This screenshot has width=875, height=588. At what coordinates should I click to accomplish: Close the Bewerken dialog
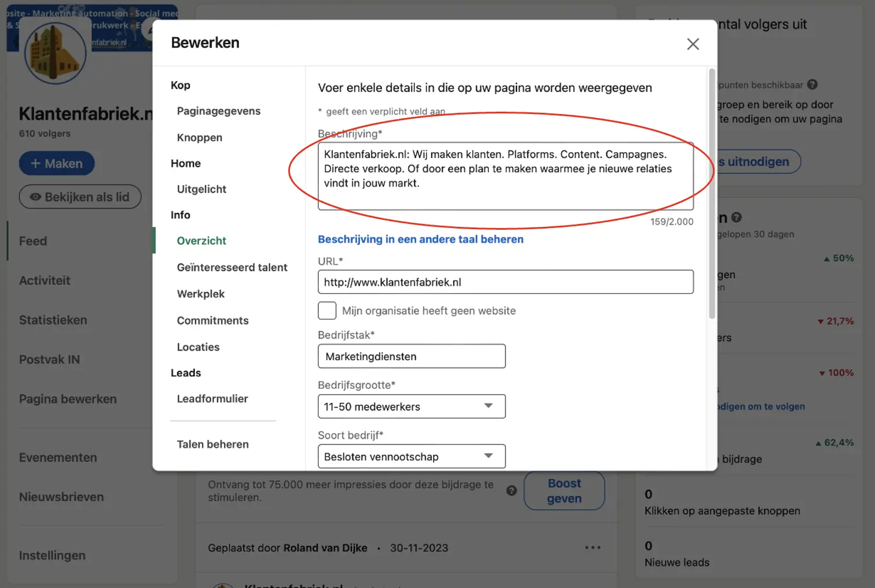(693, 44)
